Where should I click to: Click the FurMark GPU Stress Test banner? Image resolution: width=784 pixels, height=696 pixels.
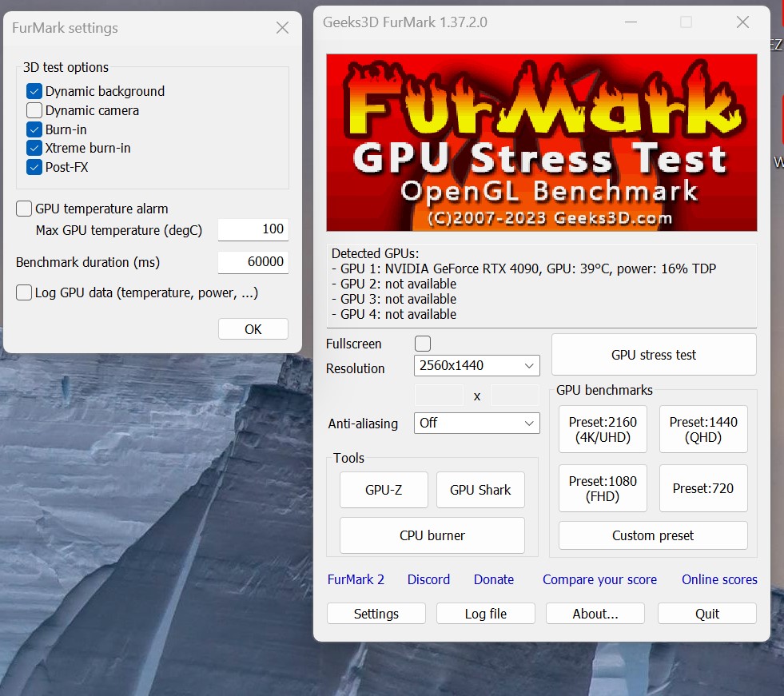(542, 142)
